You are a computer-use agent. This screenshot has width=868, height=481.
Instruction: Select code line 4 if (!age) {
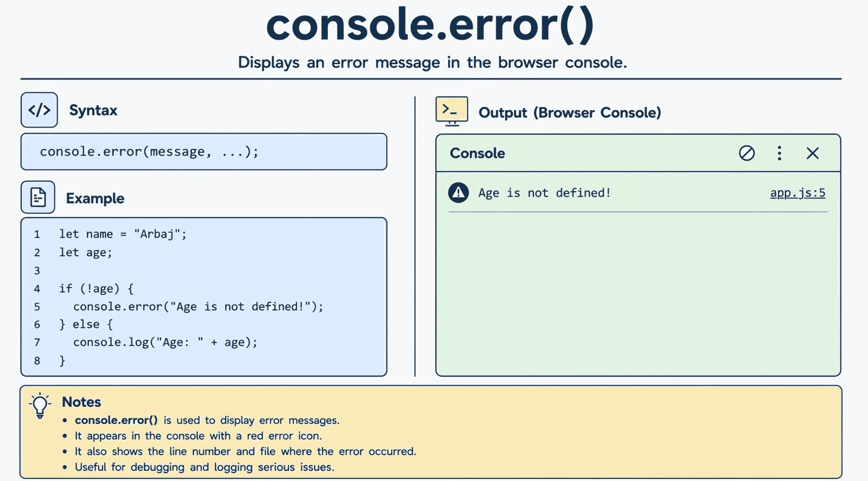tap(96, 289)
